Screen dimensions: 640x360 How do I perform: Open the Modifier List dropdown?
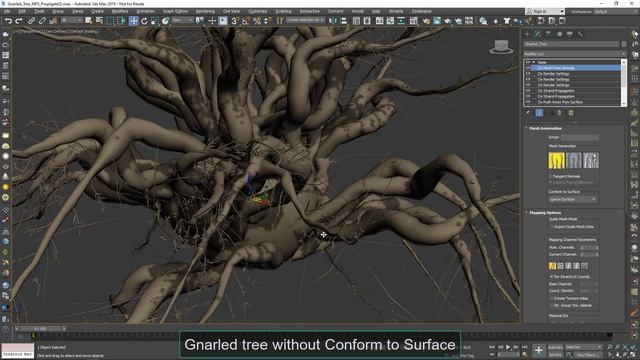click(x=575, y=54)
